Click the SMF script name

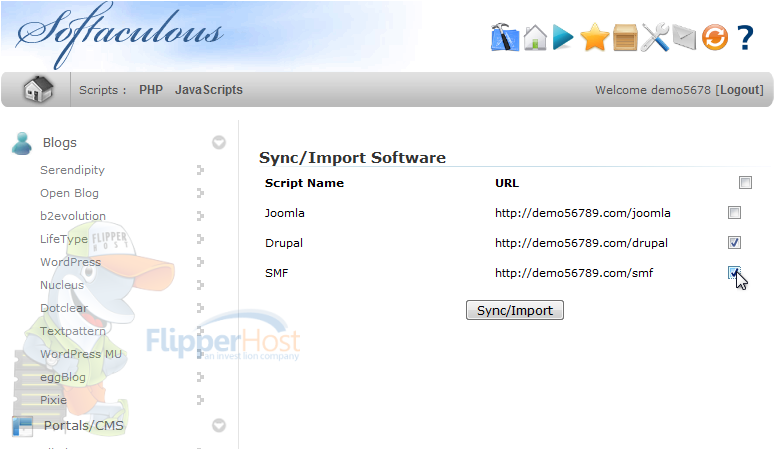coord(276,273)
